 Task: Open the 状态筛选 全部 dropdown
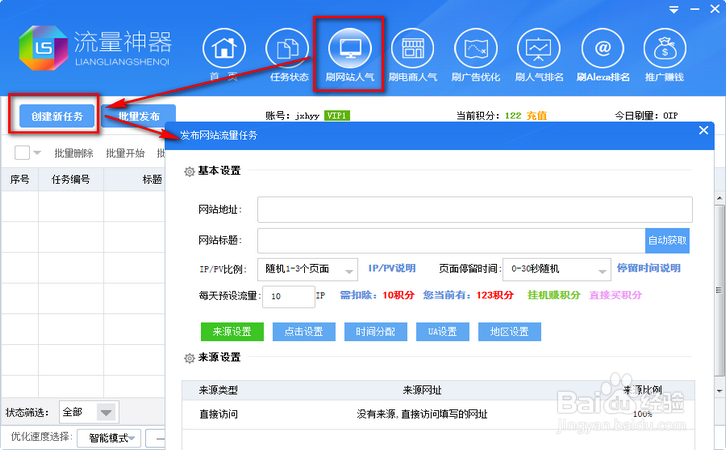click(x=89, y=412)
